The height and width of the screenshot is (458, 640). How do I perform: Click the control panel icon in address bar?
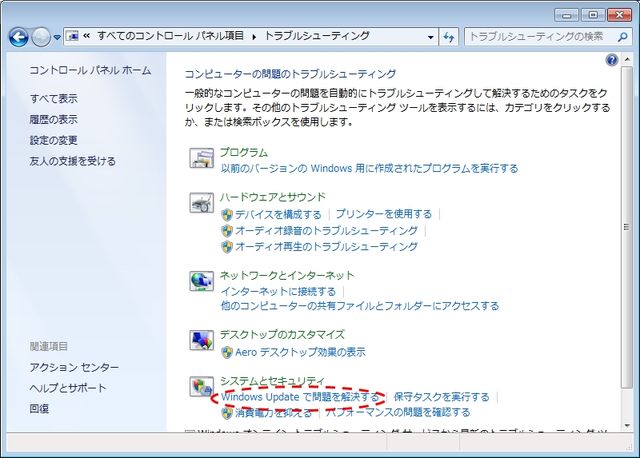[72, 36]
